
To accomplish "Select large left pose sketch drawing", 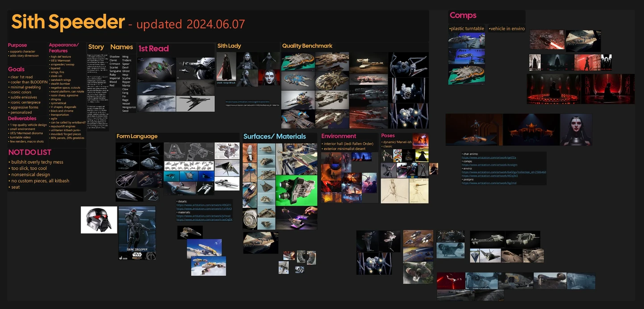I will click(395, 191).
